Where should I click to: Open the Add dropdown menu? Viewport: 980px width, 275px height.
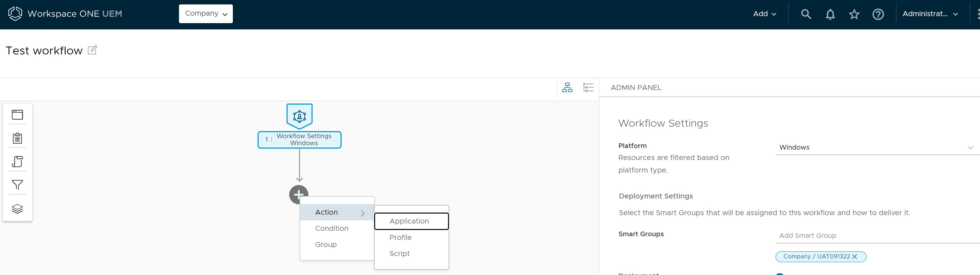765,14
